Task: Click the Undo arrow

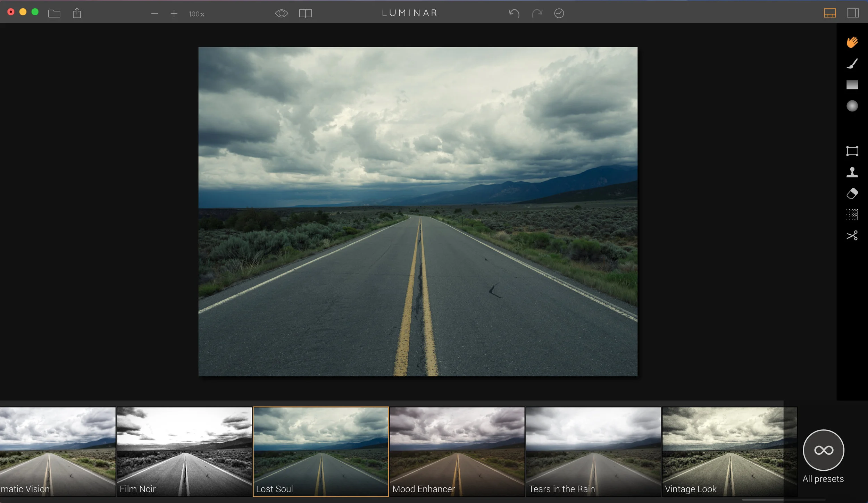Action: [x=514, y=14]
